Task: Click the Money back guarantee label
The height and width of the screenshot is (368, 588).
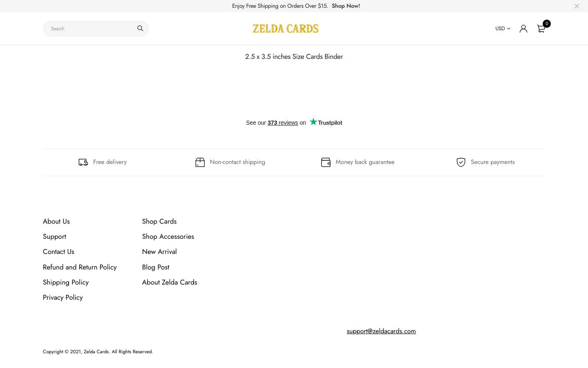Action: click(x=365, y=162)
